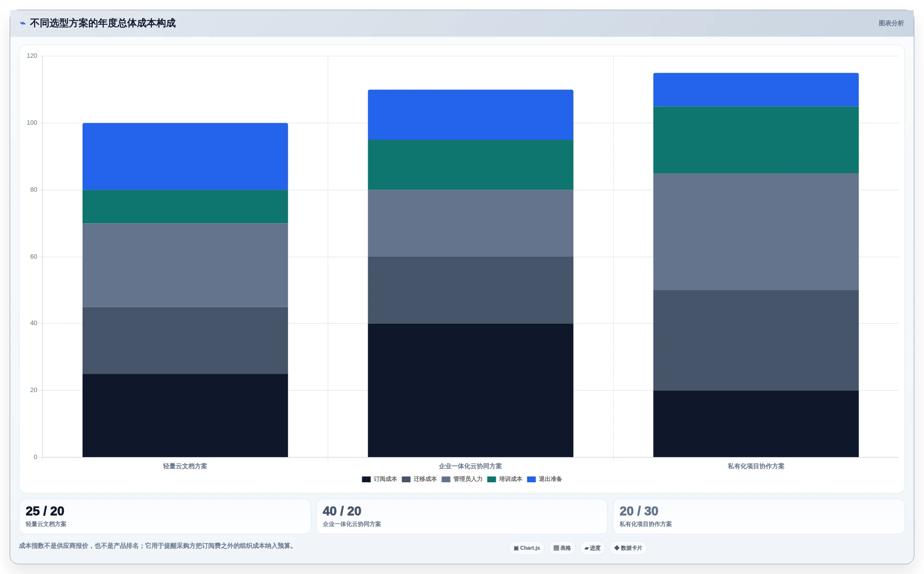Click the 数据卡片 chip
Screen dimensions: 924x574
coord(628,548)
